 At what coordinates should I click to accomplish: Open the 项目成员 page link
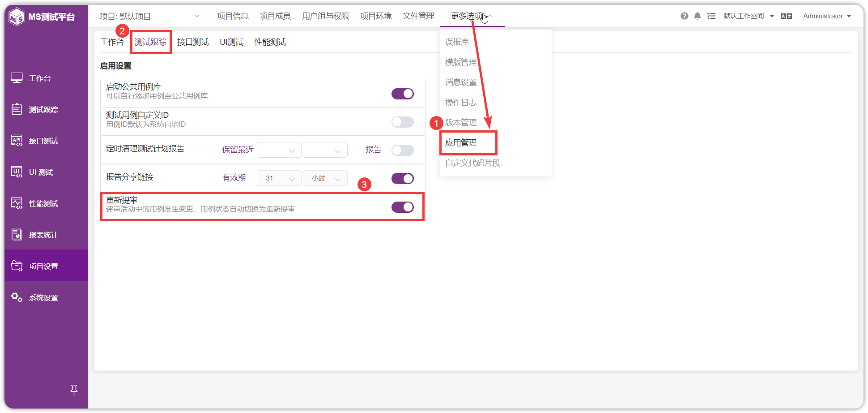pos(275,16)
